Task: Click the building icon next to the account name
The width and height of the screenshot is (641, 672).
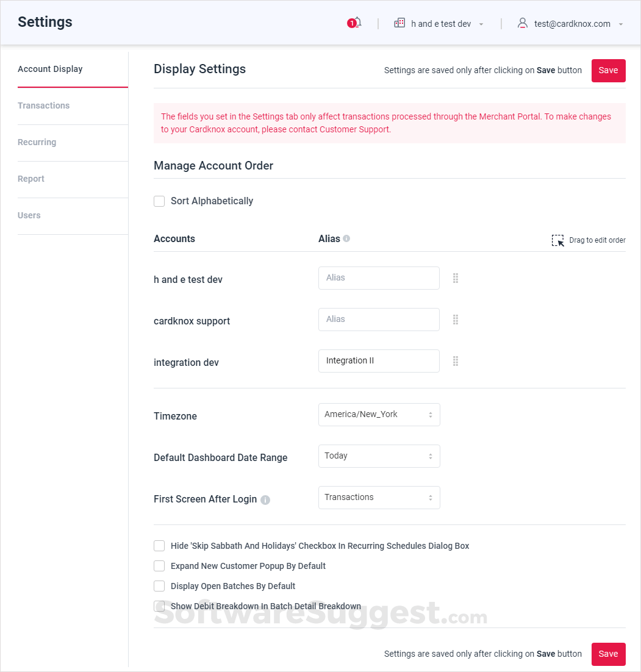Action: [399, 23]
